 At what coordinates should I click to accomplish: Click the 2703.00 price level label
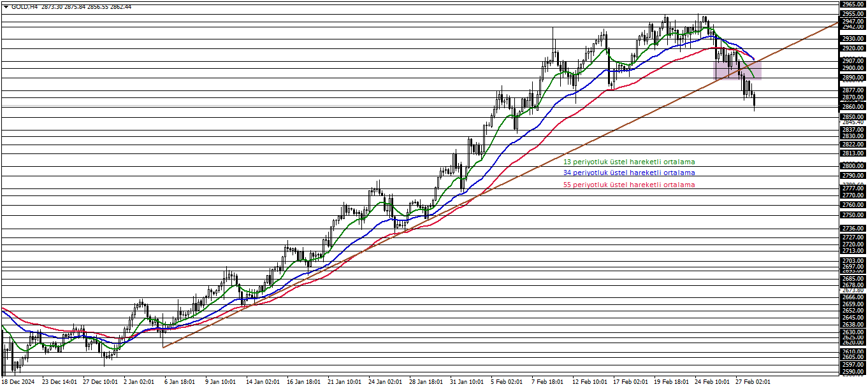point(852,260)
